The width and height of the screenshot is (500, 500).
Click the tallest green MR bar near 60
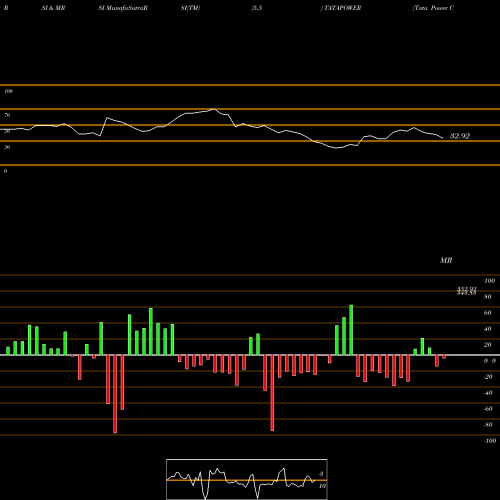click(x=351, y=330)
